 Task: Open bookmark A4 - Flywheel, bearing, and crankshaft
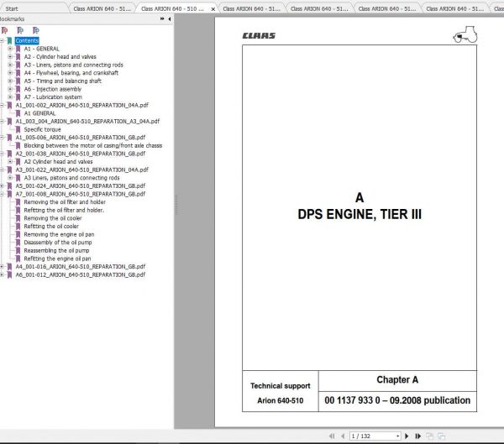click(x=71, y=73)
